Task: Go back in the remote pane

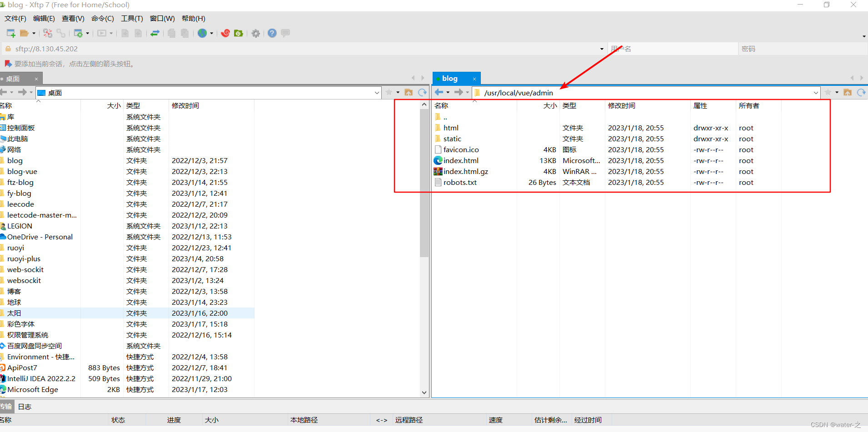Action: coord(439,92)
